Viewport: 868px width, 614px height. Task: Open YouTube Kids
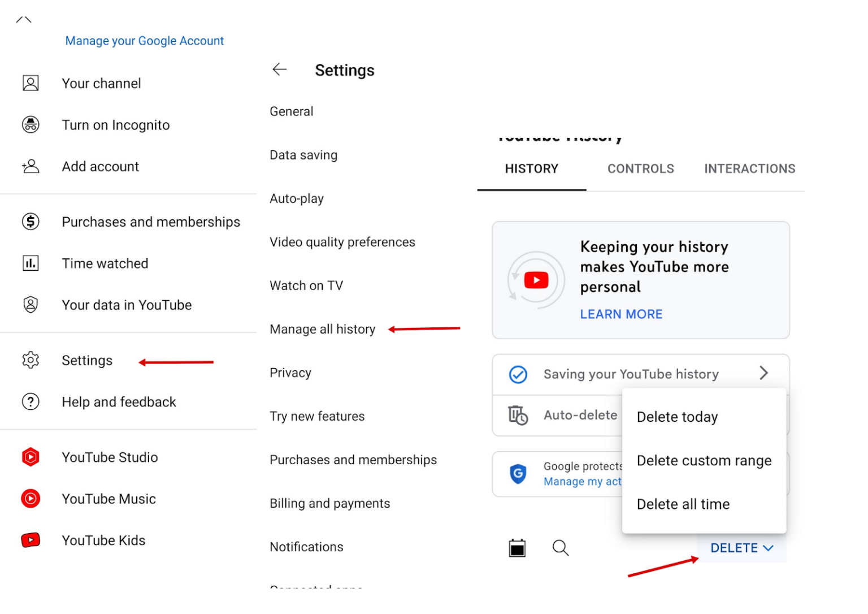[x=103, y=541]
